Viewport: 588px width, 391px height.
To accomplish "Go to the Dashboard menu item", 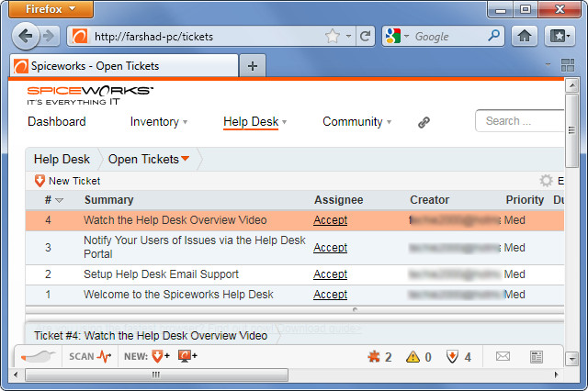I will (x=57, y=122).
